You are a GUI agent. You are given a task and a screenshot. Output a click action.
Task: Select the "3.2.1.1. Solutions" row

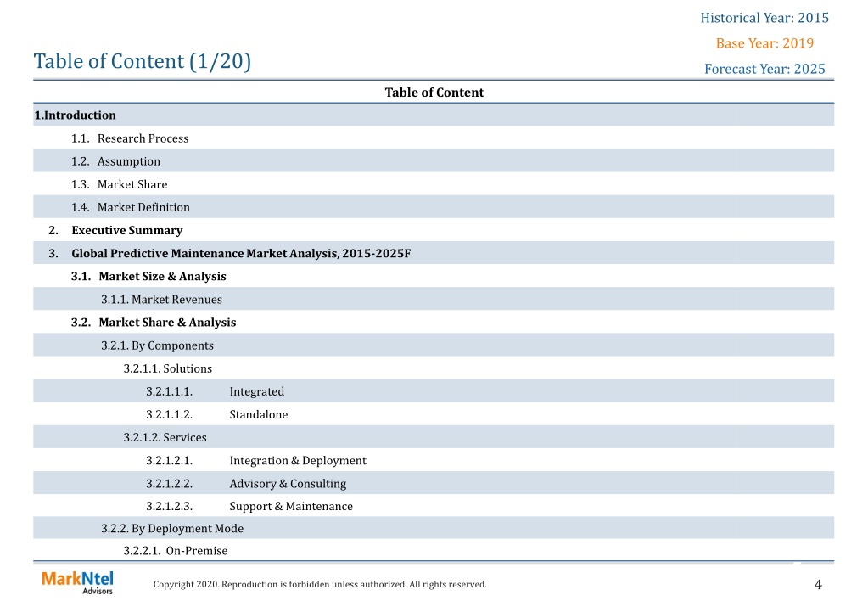point(434,368)
